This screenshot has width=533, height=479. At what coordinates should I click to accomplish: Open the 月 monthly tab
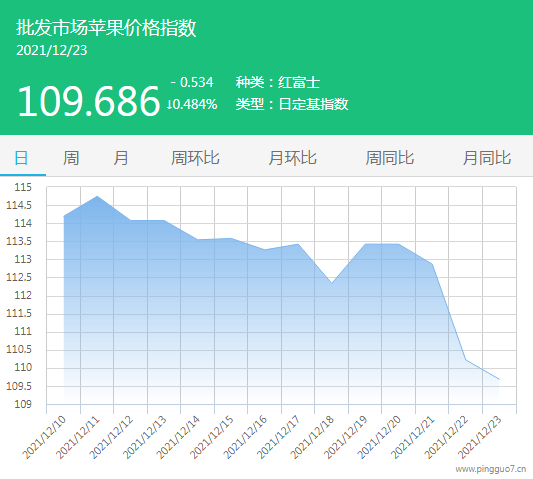[x=121, y=158]
